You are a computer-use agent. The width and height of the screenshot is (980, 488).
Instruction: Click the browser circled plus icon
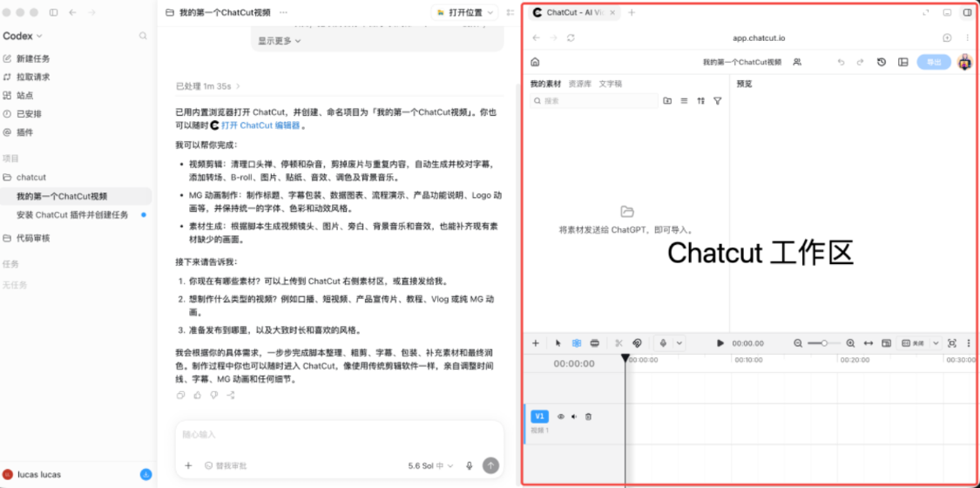(947, 38)
